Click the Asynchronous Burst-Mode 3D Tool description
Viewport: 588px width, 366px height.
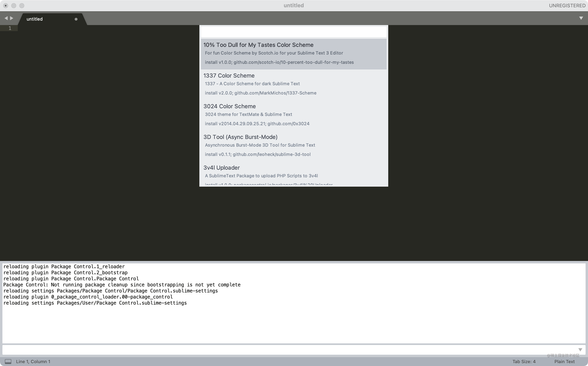pyautogui.click(x=260, y=145)
